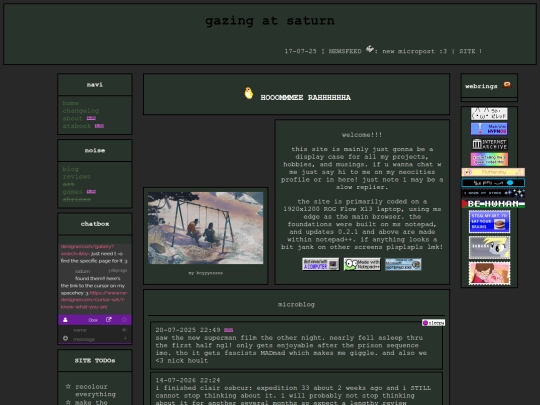
Task: Click the 'gazing at saturn' site title
Action: [270, 21]
